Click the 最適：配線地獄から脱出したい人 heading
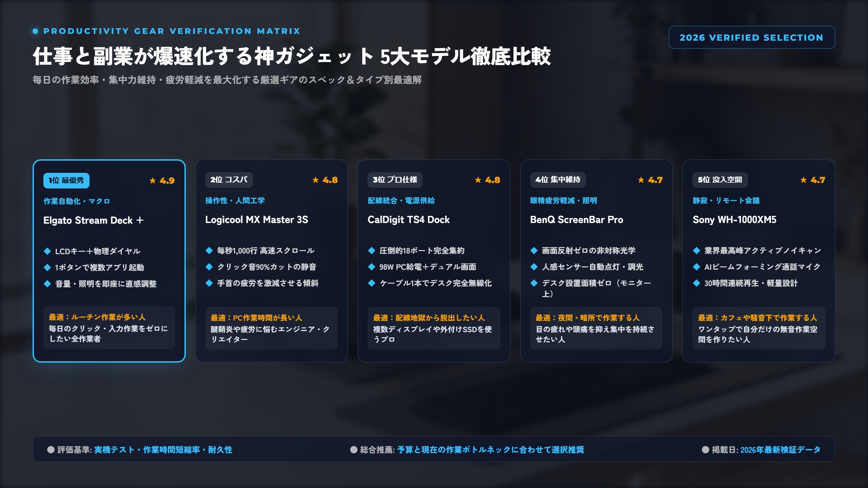Screen dimensions: 868x488 (429, 318)
